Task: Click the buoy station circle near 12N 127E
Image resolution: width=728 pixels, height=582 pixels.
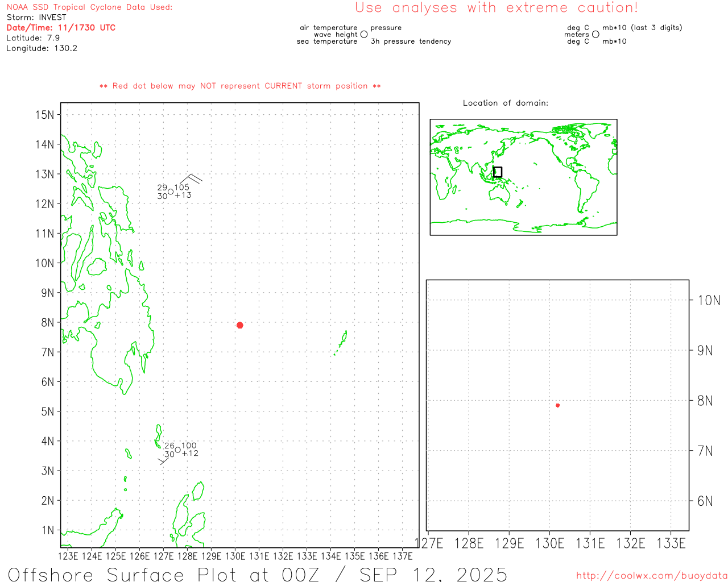Action: pos(171,192)
